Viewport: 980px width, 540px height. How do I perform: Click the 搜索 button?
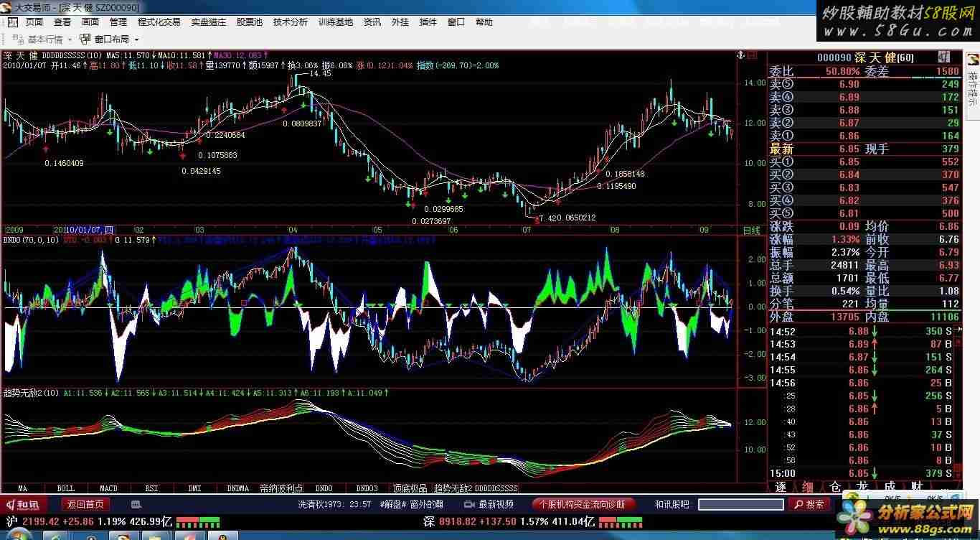pos(809,504)
